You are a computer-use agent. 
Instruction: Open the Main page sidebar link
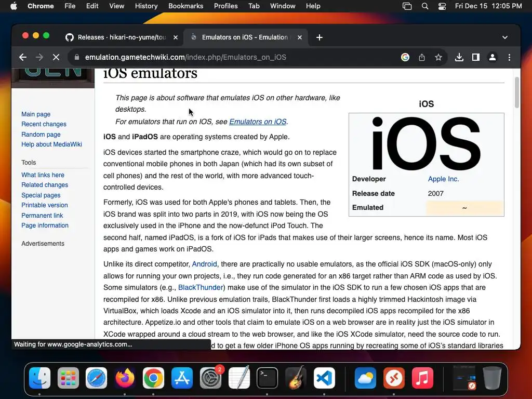(x=36, y=114)
